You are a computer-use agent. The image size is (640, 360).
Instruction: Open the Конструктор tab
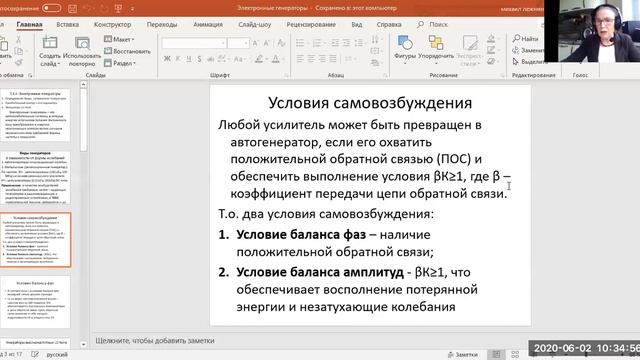[113, 24]
